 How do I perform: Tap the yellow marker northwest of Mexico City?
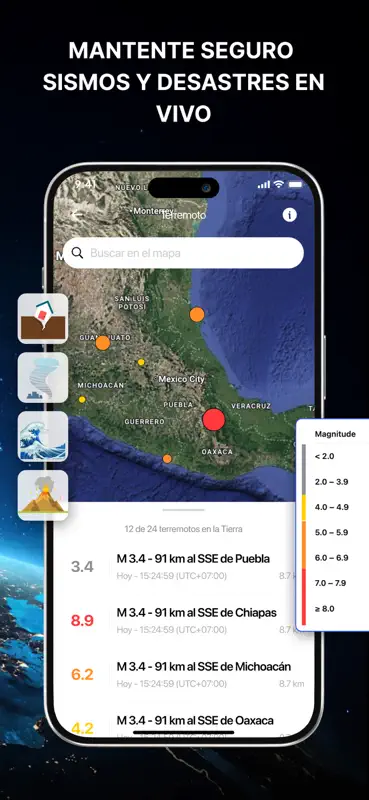click(141, 362)
